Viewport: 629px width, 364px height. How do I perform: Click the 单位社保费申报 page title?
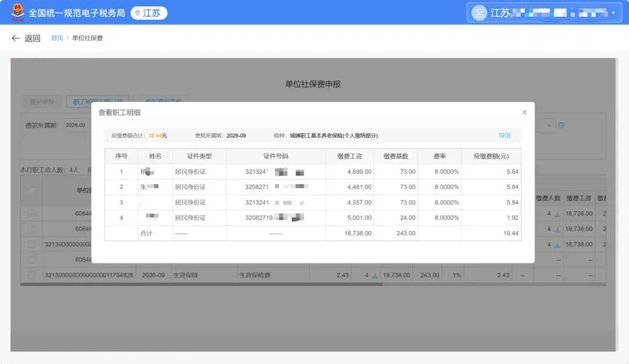coord(313,84)
